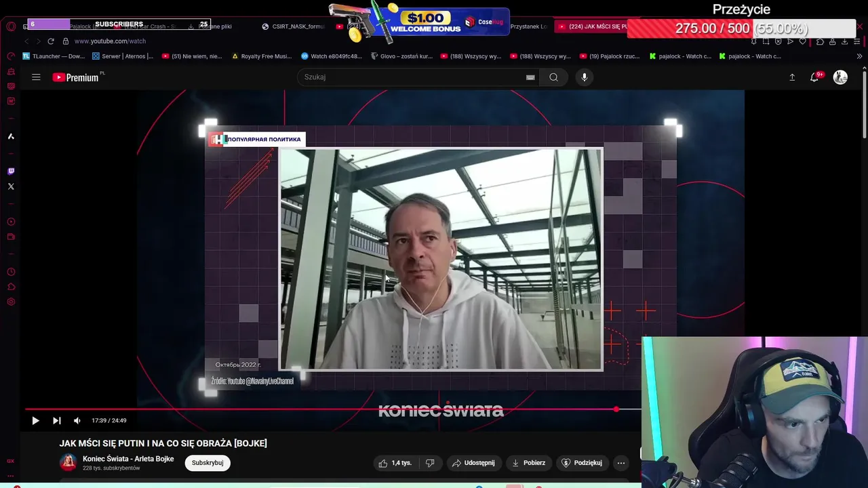This screenshot has width=868, height=488.
Task: Open Twitch in Opera sidebar
Action: (11, 171)
